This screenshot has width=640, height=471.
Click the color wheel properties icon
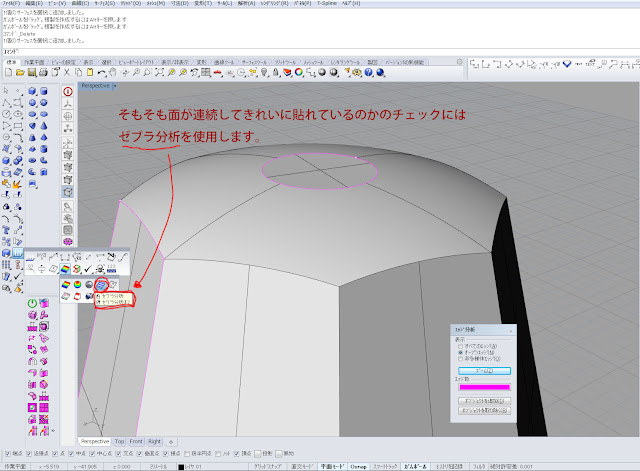[299, 73]
